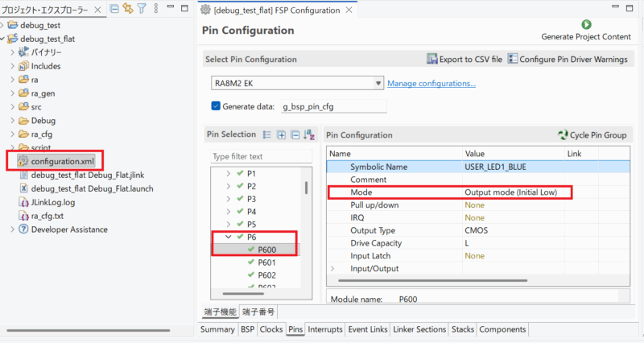The image size is (644, 343).
Task: Switch to the Stacks tab
Action: coord(463,329)
